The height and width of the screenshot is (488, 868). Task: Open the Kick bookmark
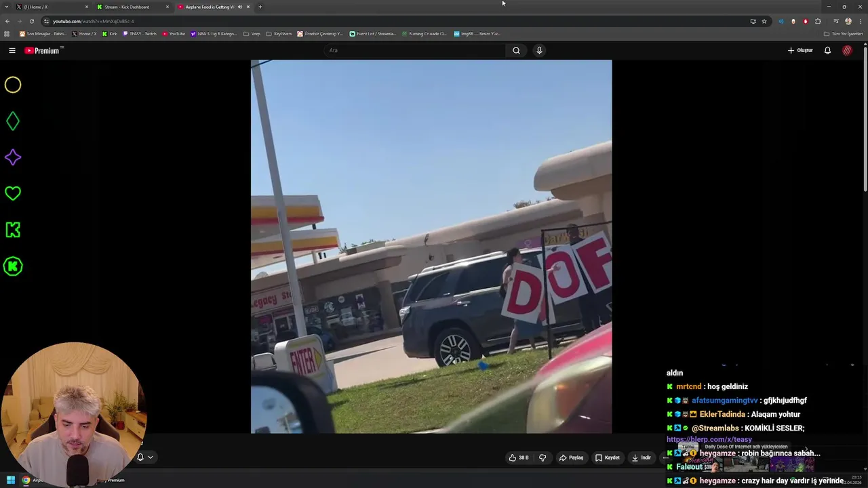click(109, 34)
